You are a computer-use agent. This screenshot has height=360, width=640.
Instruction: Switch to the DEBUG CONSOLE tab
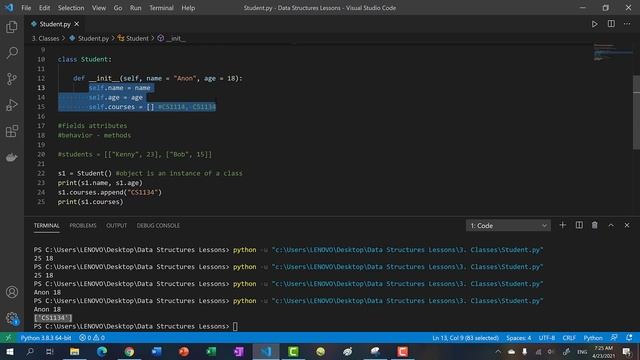point(158,225)
